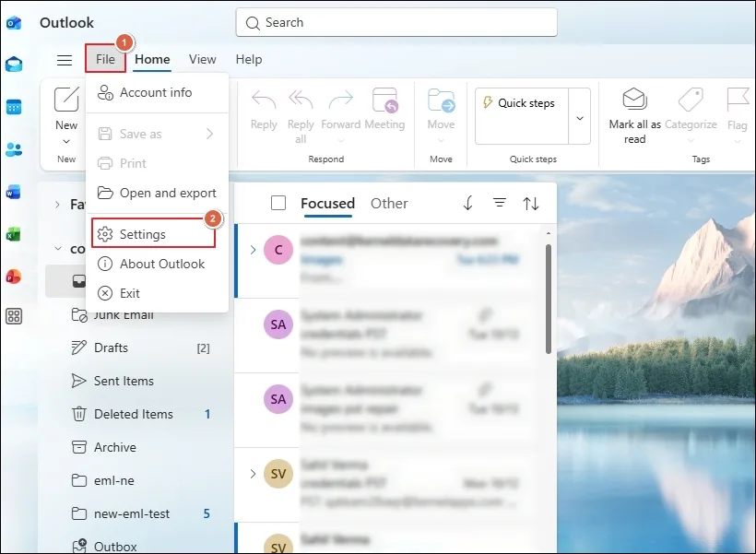
Task: Click the Meeting reply icon
Action: pos(384,100)
